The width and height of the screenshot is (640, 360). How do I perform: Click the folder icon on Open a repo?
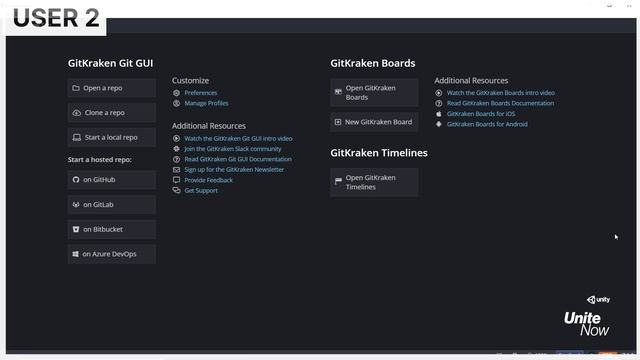pyautogui.click(x=76, y=88)
